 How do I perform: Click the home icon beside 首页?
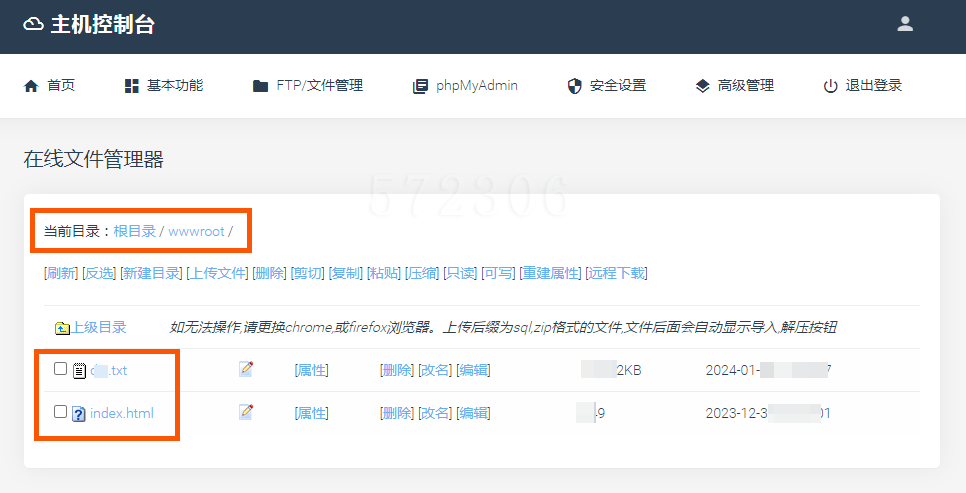tap(31, 86)
